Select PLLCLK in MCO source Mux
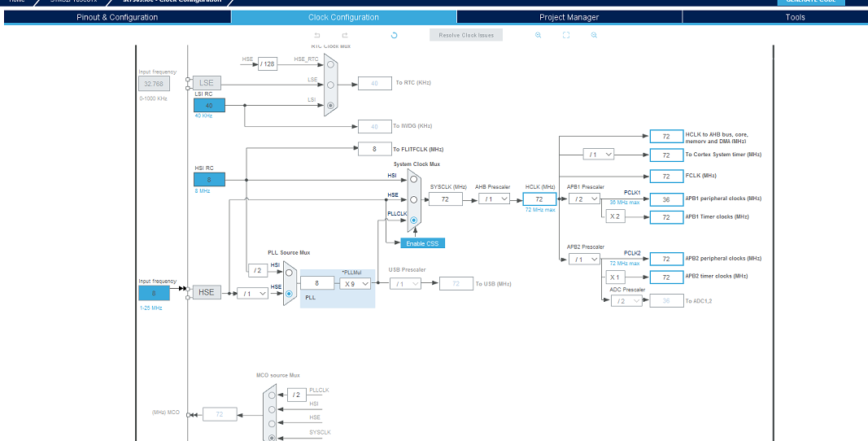The image size is (868, 441). coord(271,395)
